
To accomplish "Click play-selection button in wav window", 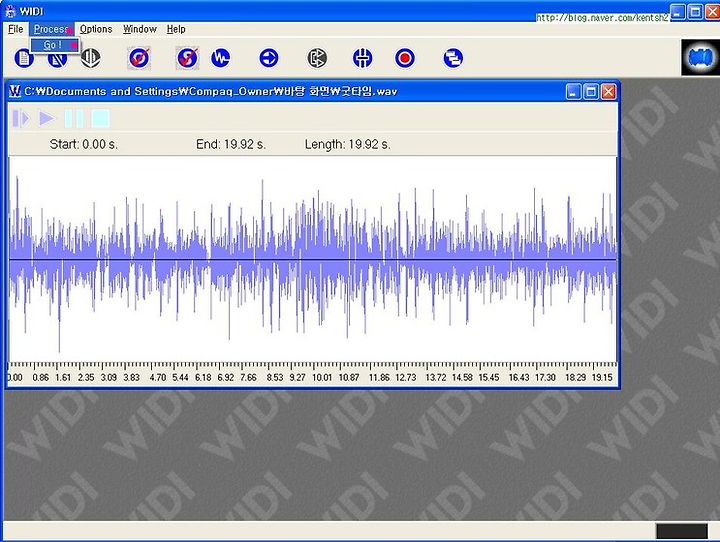I will (21, 118).
